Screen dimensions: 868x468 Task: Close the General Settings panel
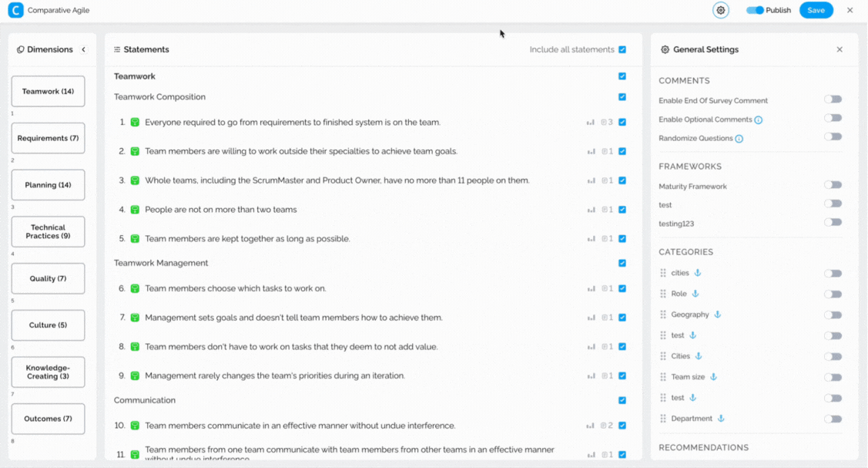(x=840, y=50)
